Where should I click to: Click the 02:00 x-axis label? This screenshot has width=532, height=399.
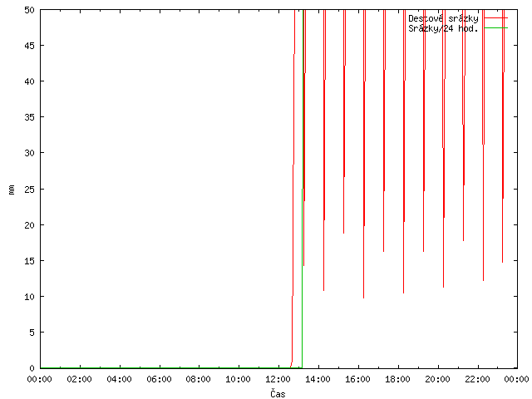(x=80, y=379)
